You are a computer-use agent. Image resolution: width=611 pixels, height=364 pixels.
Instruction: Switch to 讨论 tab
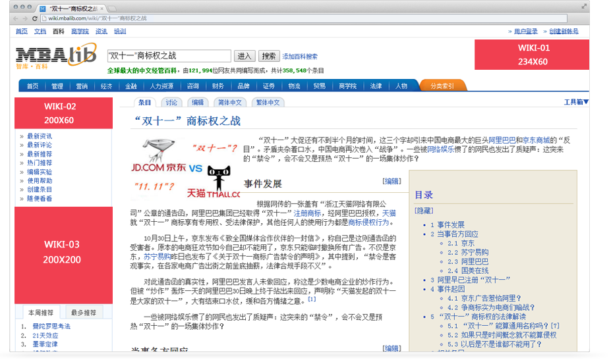tap(171, 103)
